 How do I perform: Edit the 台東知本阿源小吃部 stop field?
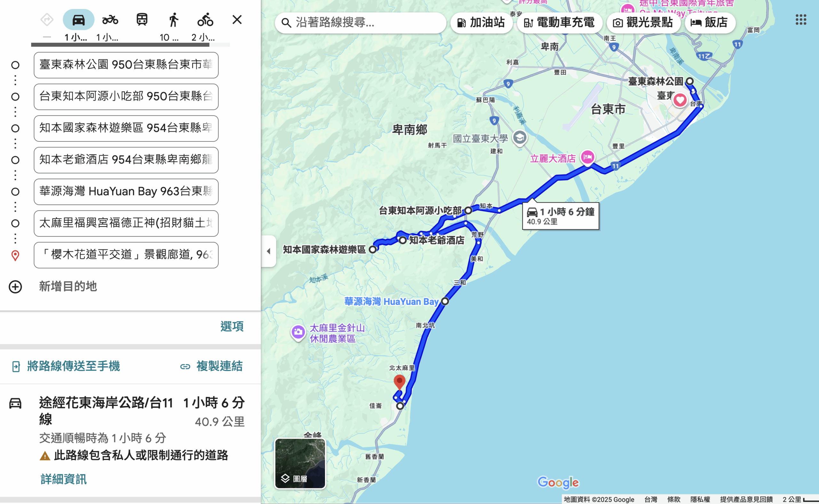click(x=126, y=97)
